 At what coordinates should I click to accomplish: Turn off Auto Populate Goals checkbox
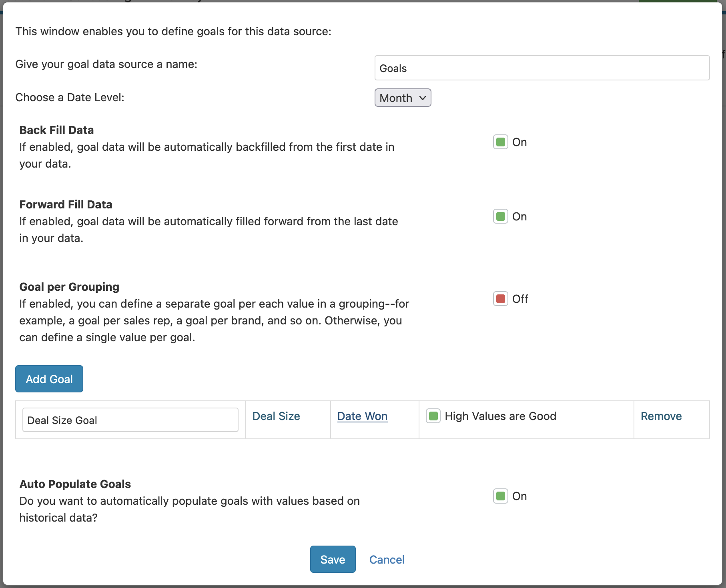pos(500,496)
